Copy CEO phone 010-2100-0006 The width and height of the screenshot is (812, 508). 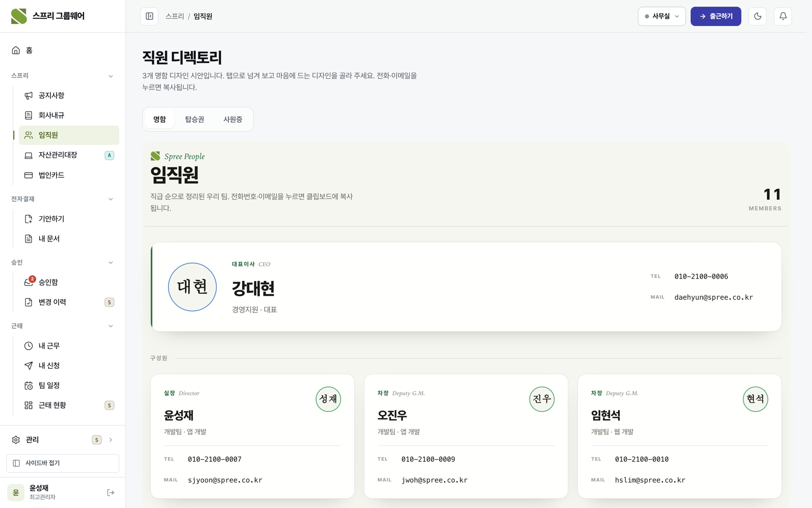(701, 276)
